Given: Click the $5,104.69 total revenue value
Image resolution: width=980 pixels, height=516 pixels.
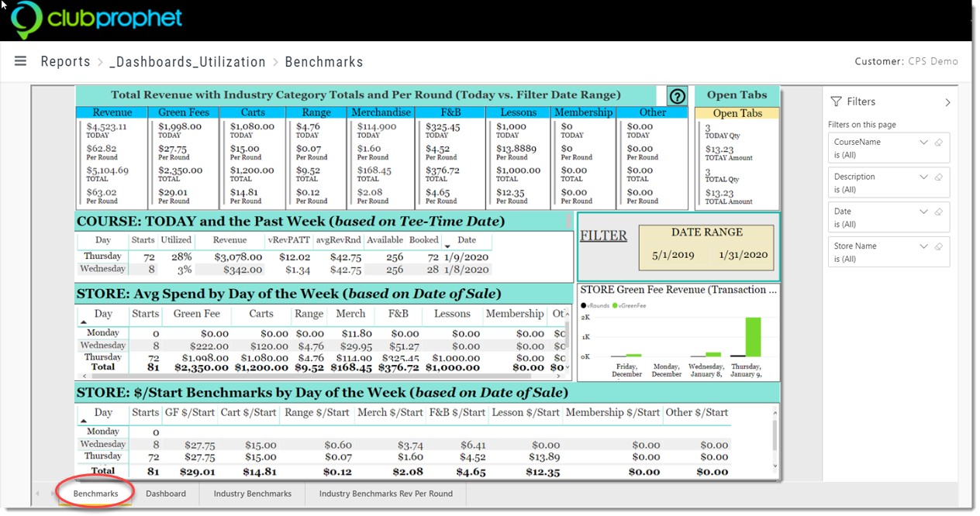Looking at the screenshot, I should click(x=108, y=170).
